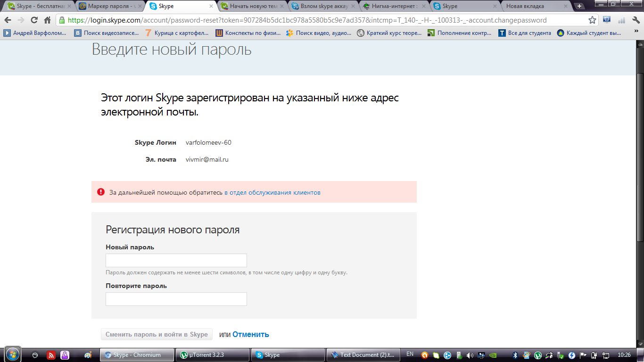Image resolution: width=644 pixels, height=362 pixels.
Task: Open a new tab with plus button
Action: point(579,7)
